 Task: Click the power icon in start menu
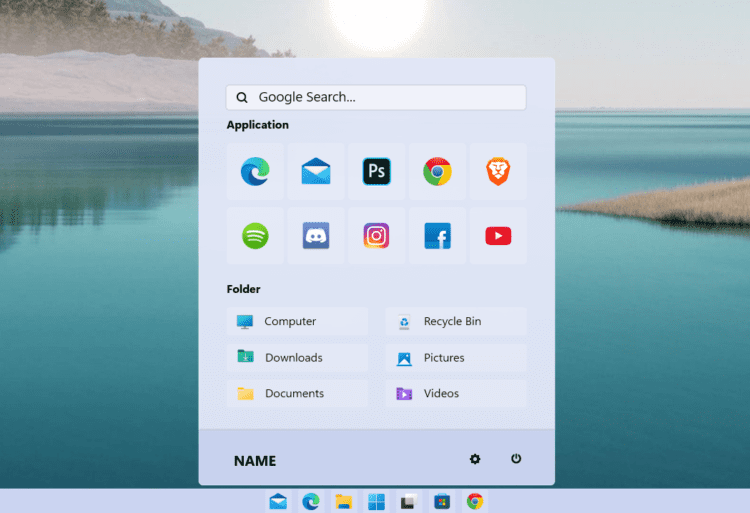tap(516, 459)
